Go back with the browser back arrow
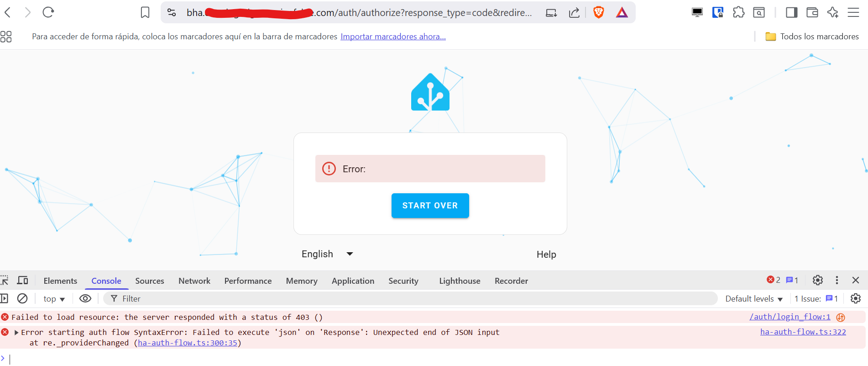This screenshot has width=868, height=366. coord(8,12)
